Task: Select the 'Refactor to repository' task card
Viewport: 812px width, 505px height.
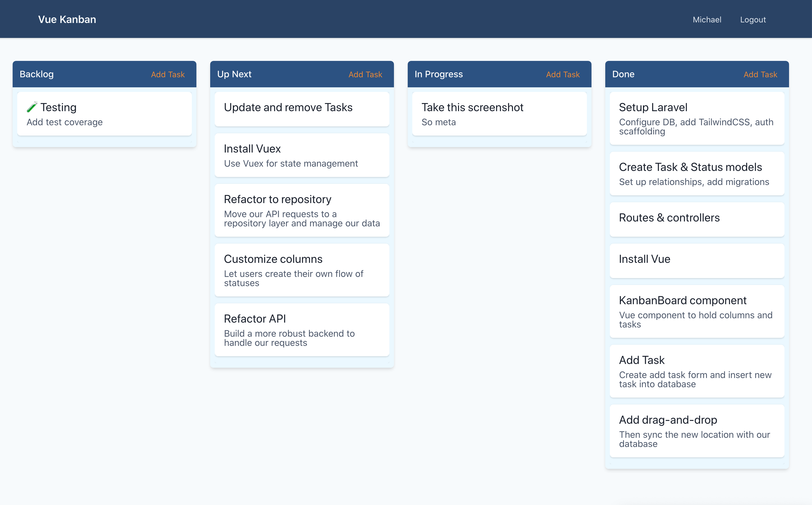Action: point(302,211)
